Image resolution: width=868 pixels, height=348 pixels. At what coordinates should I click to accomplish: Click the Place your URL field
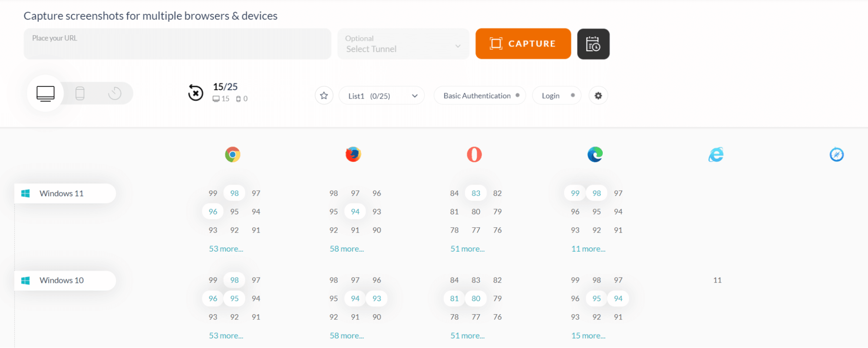[x=177, y=44]
